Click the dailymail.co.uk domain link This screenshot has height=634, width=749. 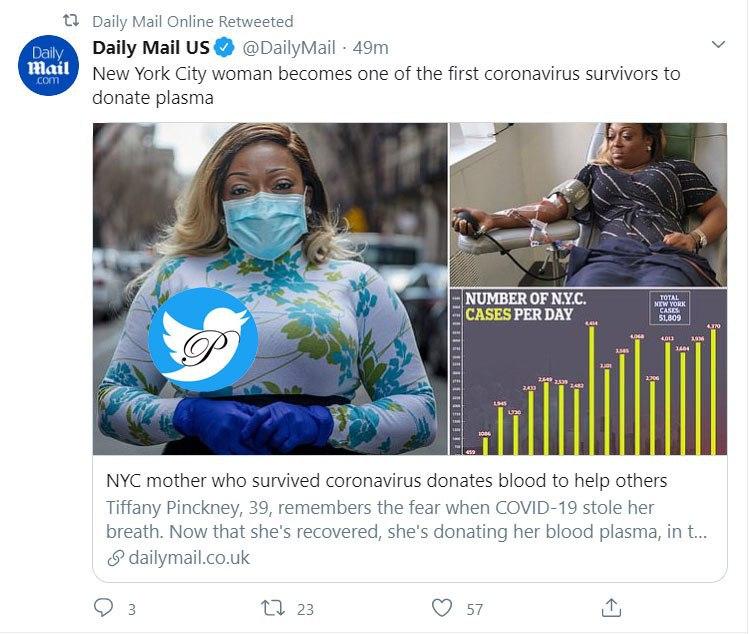(189, 557)
